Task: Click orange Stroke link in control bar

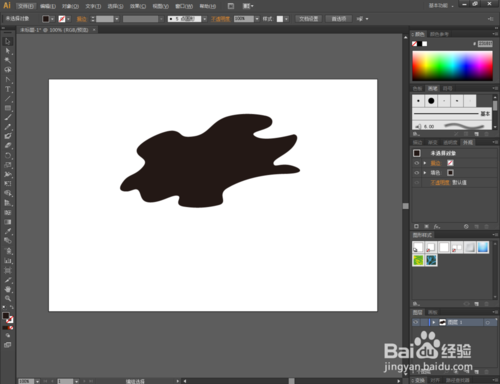Action: click(81, 19)
